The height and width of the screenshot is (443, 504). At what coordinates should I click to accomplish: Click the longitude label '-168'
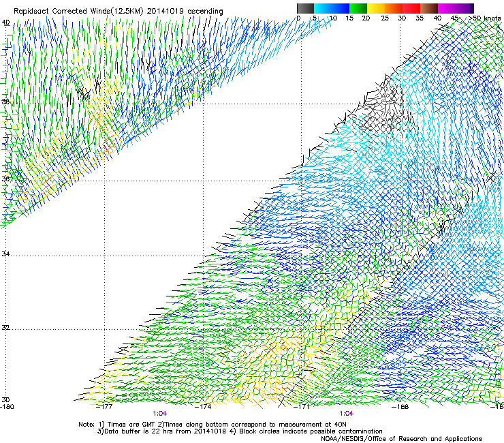pos(400,406)
